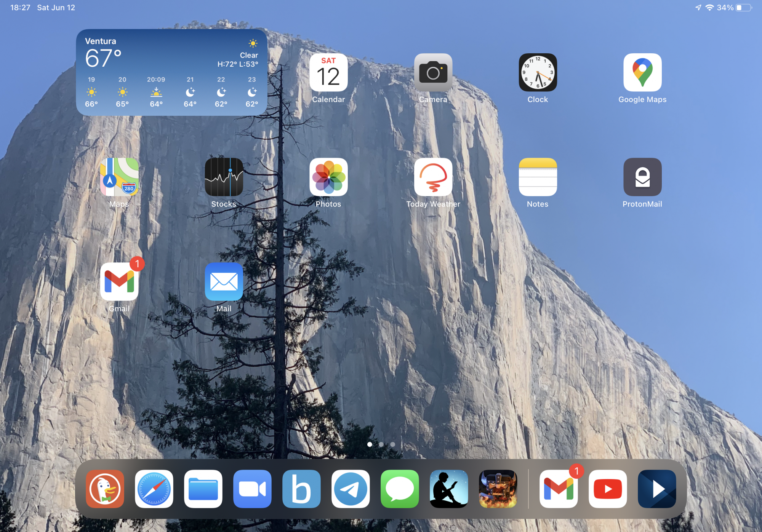Launch the Camera app

point(433,72)
